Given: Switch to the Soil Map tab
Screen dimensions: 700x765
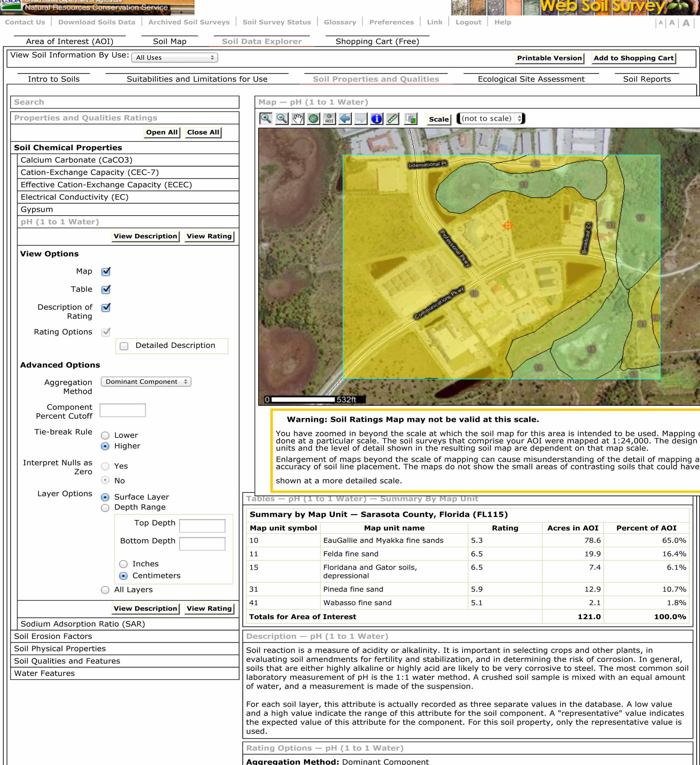Looking at the screenshot, I should (x=170, y=41).
